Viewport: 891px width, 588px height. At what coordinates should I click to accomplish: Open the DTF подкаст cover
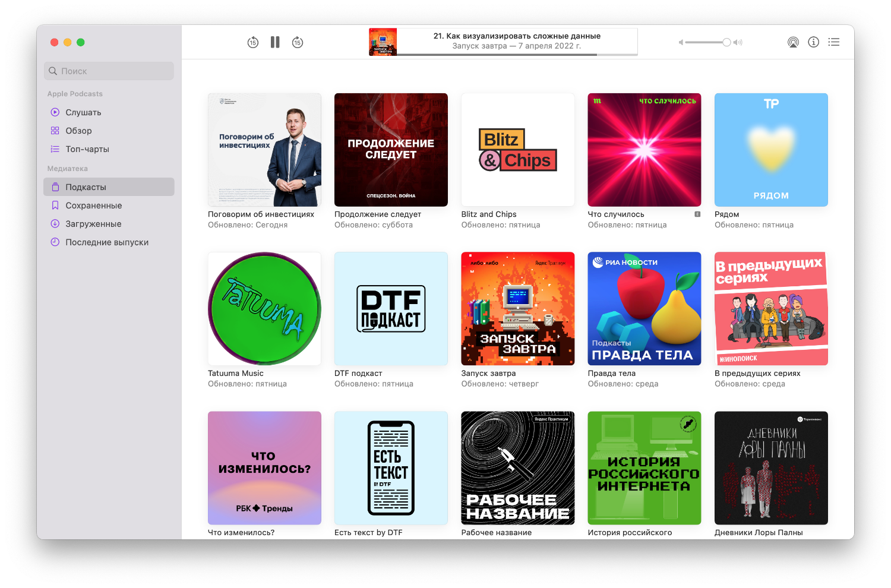click(391, 309)
